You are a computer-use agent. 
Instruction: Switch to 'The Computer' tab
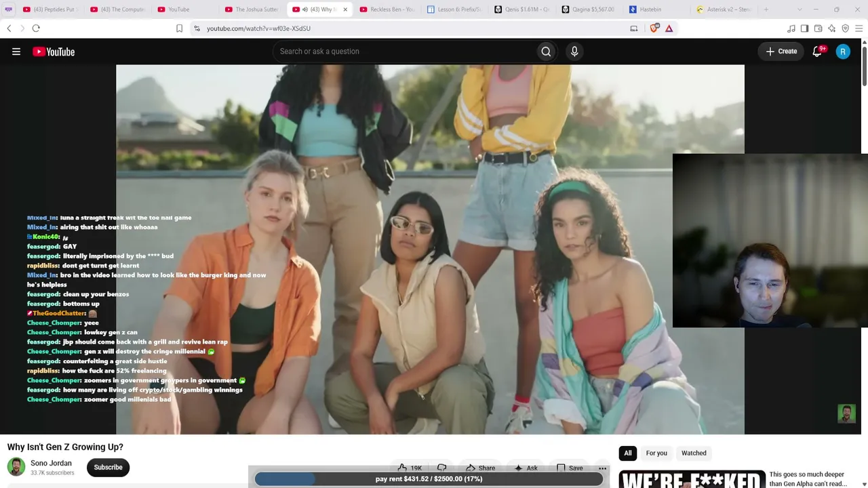[117, 9]
